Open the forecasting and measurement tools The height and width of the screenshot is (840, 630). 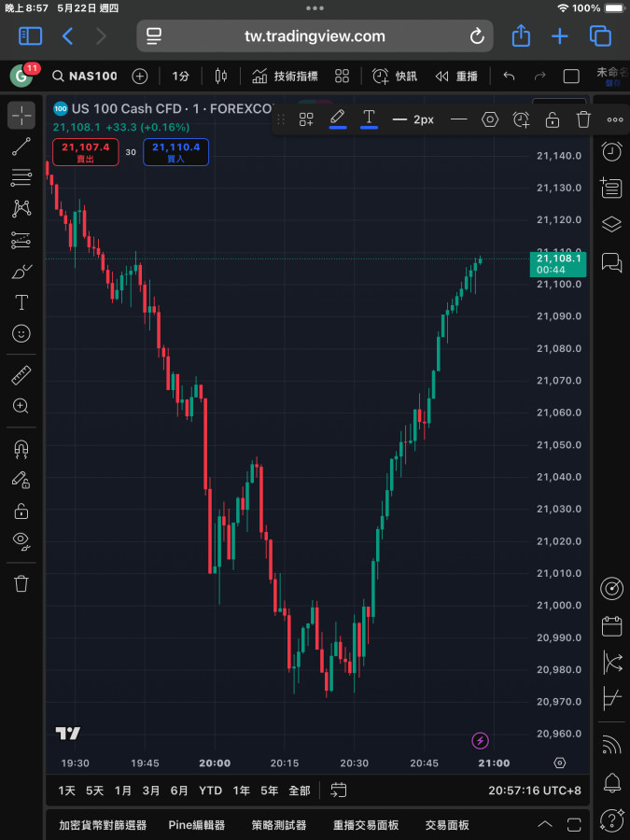[21, 240]
